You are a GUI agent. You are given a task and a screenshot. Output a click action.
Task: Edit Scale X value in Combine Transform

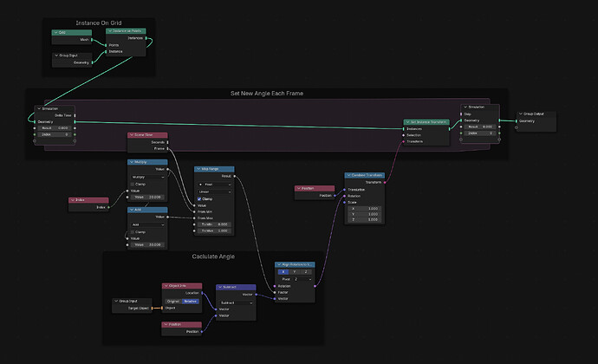pos(365,209)
